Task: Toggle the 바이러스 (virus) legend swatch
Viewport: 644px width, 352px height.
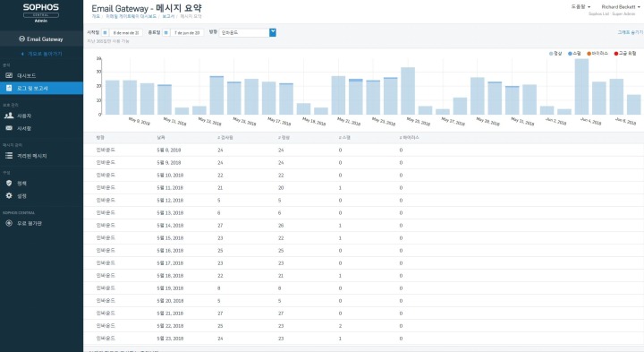Action: 589,54
